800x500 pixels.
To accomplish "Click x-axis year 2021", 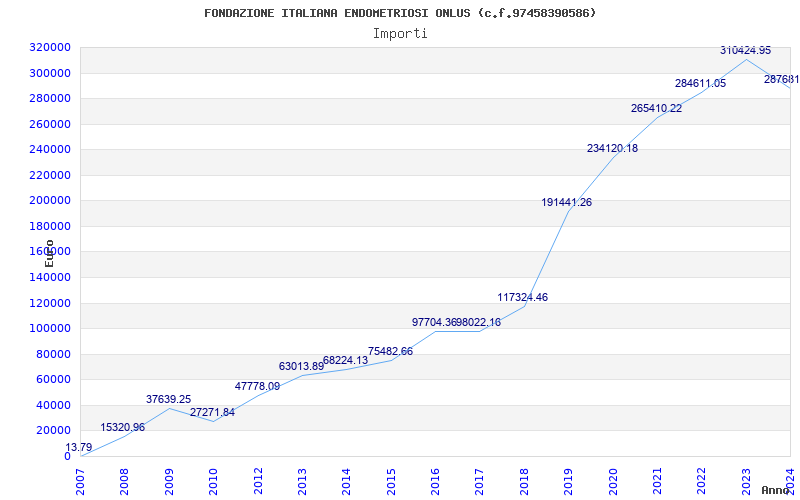I will click(x=657, y=482).
